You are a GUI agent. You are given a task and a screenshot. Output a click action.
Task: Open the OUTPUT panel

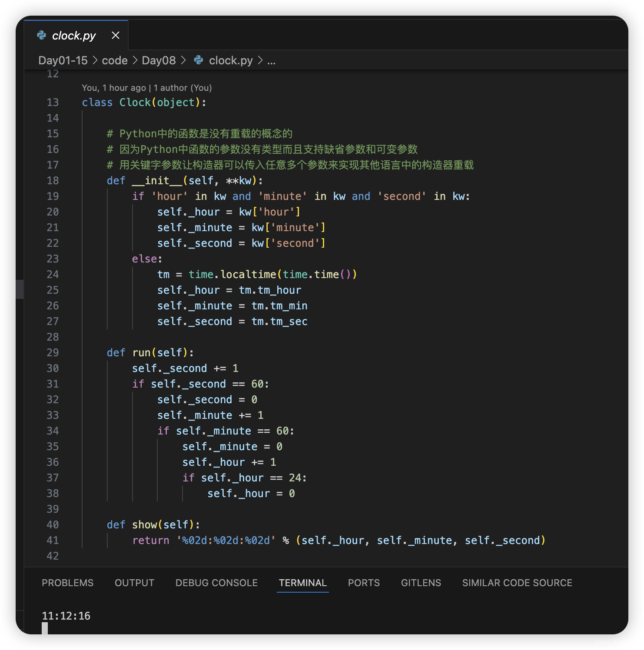click(x=134, y=583)
